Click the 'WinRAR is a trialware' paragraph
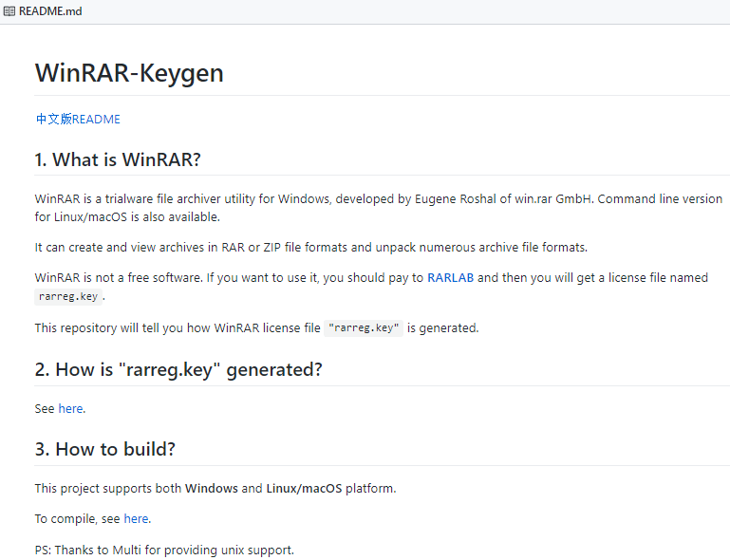 [x=379, y=208]
